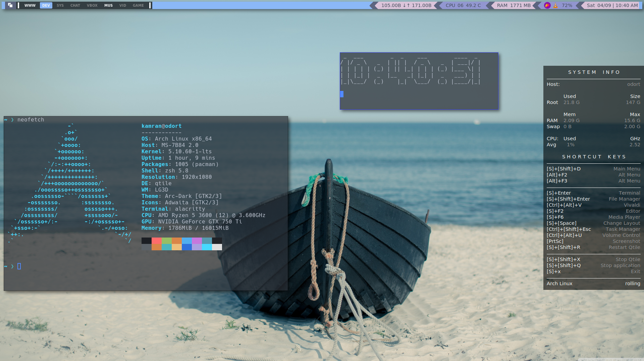
Task: Click the '[S]+F6' Media Player row
Action: 593,217
